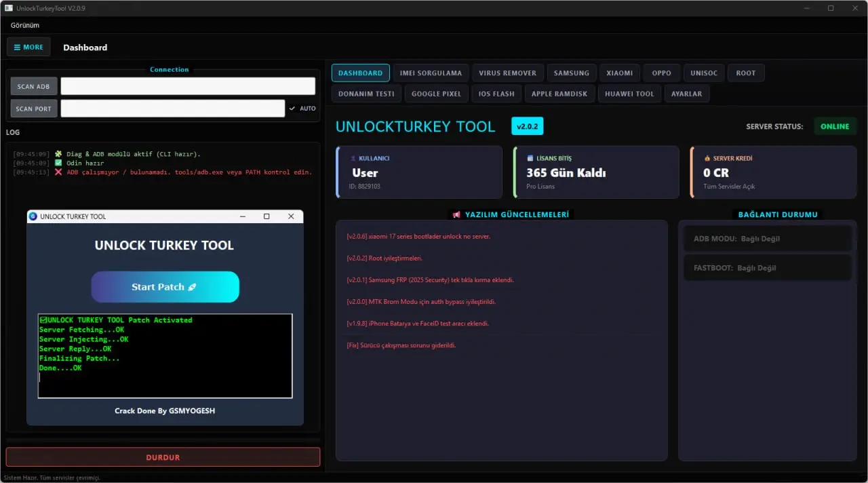The image size is (868, 483).
Task: Click the red DURDUR button
Action: tap(163, 457)
